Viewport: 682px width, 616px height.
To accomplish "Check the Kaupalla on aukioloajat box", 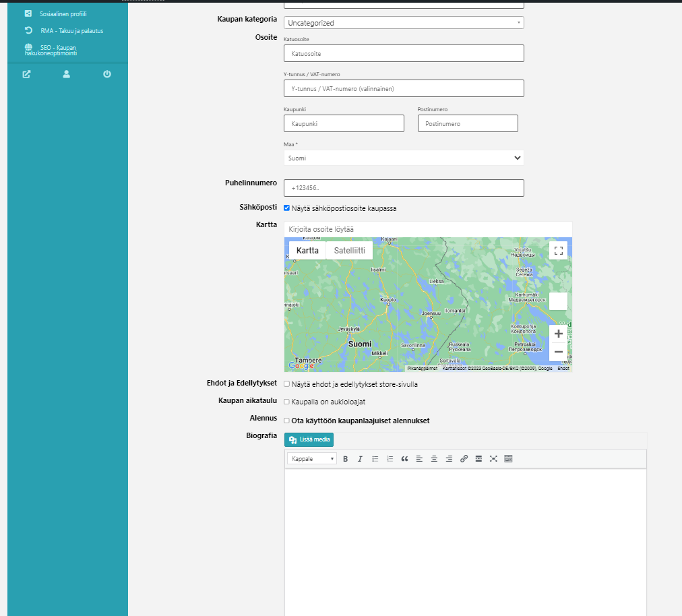I will click(x=287, y=402).
